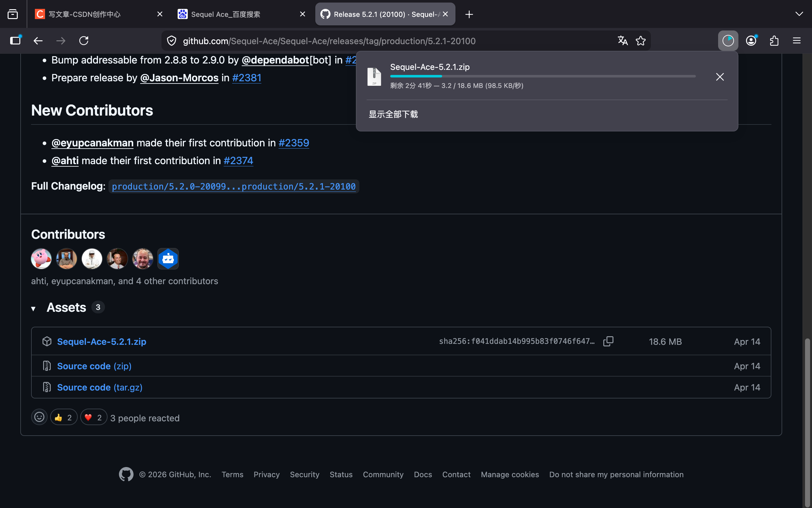Viewport: 812px width, 508px height.
Task: Add a heart reaction
Action: point(94,417)
